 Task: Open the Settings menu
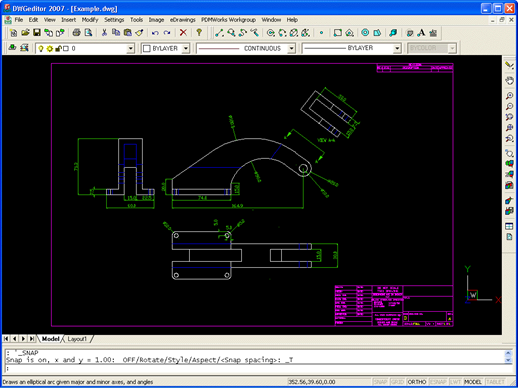(x=114, y=20)
